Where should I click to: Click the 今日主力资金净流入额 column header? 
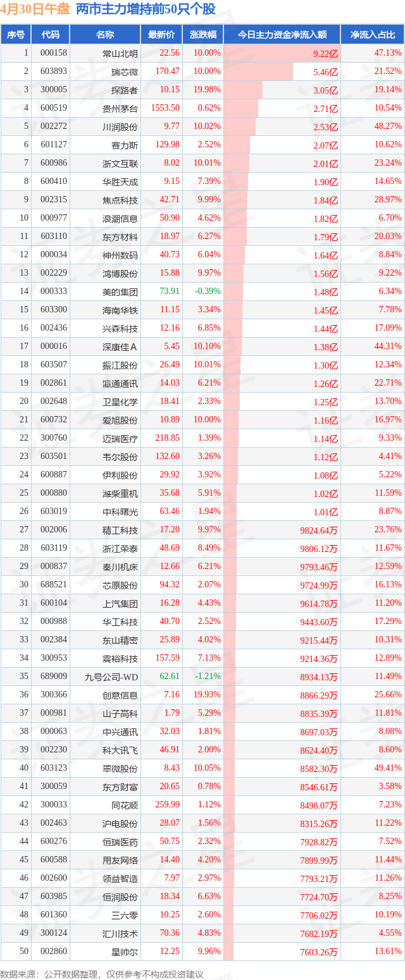(x=282, y=34)
